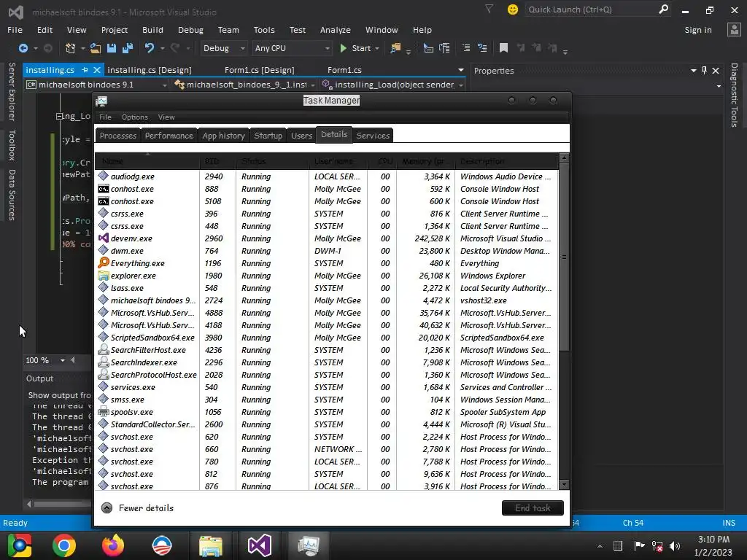Click the Task Manager taskbar icon
The height and width of the screenshot is (560, 747).
point(309,545)
